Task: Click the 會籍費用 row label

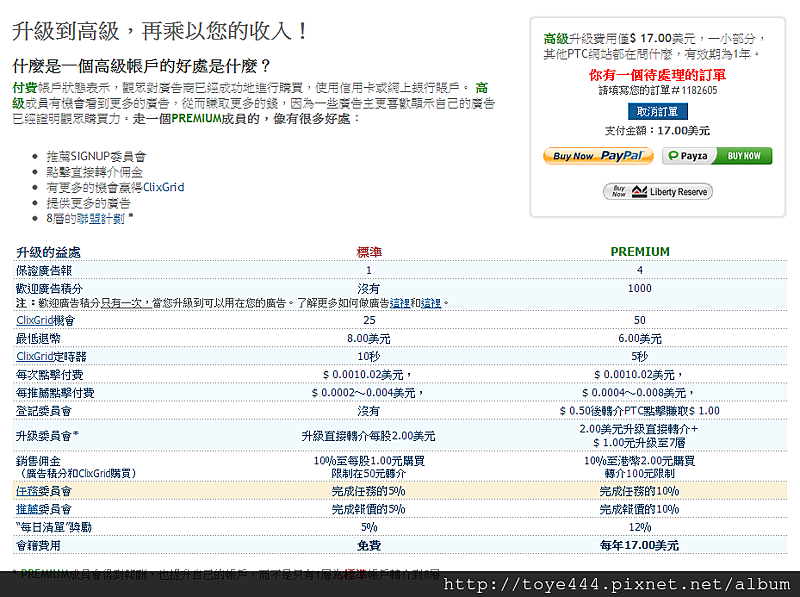Action: coord(38,545)
